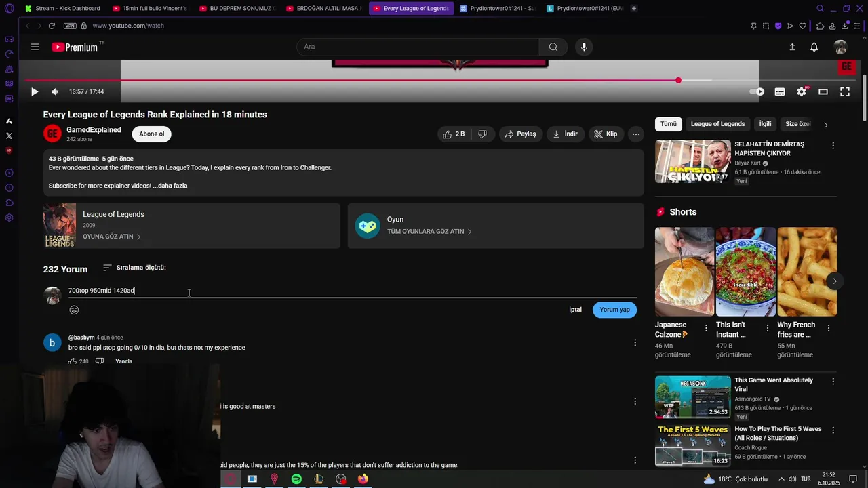Open Opera GX sidebar settings gear
Viewport: 868px width, 488px height.
(x=9, y=218)
